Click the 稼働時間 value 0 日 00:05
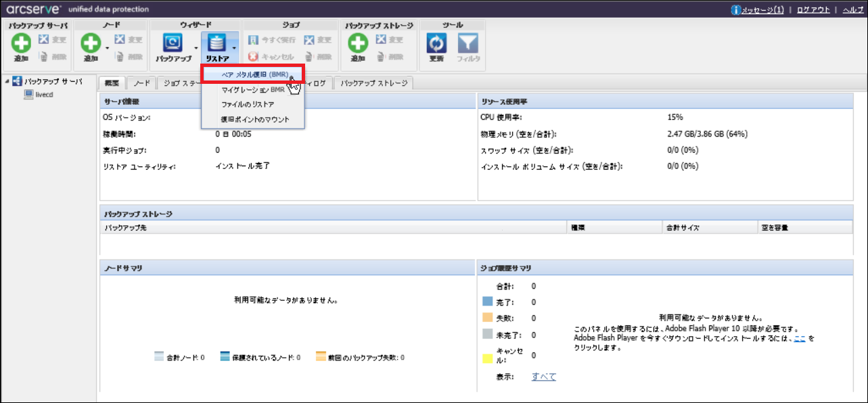868x403 pixels. [x=233, y=134]
